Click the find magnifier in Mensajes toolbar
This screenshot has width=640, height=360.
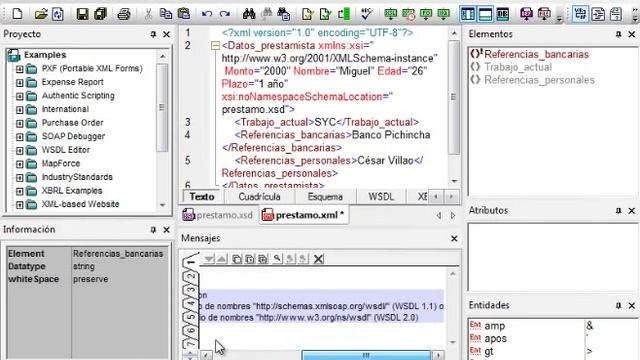[277, 259]
